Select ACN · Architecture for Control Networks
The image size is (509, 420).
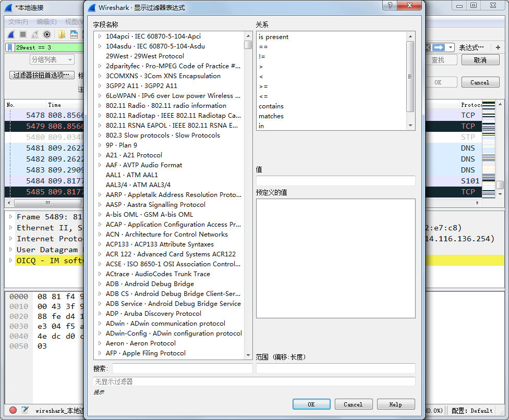pos(167,234)
